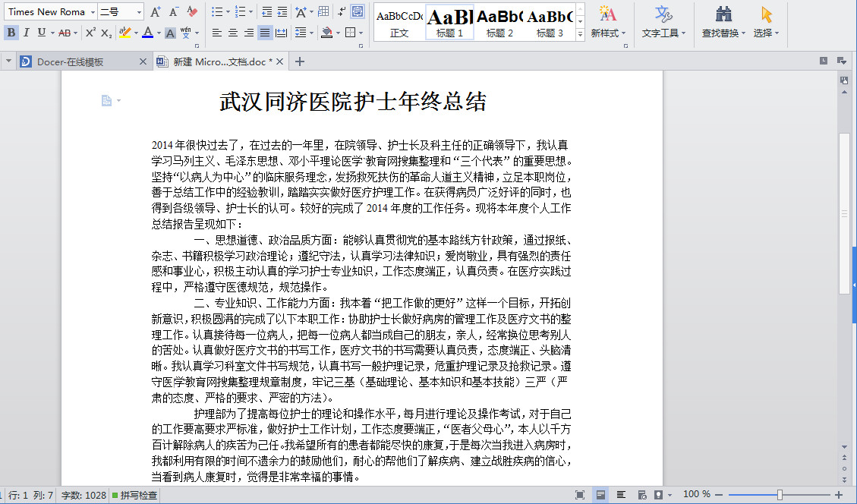Image resolution: width=857 pixels, height=504 pixels.
Task: Select the page layout view
Action: 600,495
